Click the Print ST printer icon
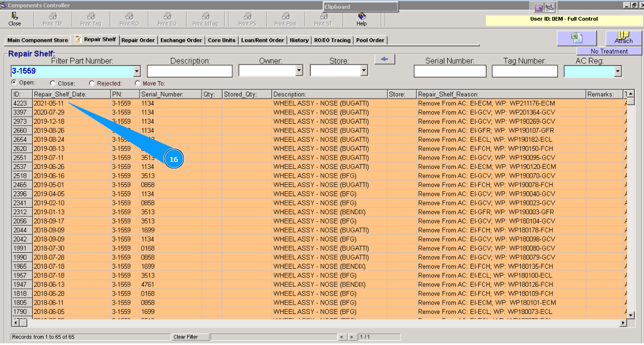 (x=323, y=16)
